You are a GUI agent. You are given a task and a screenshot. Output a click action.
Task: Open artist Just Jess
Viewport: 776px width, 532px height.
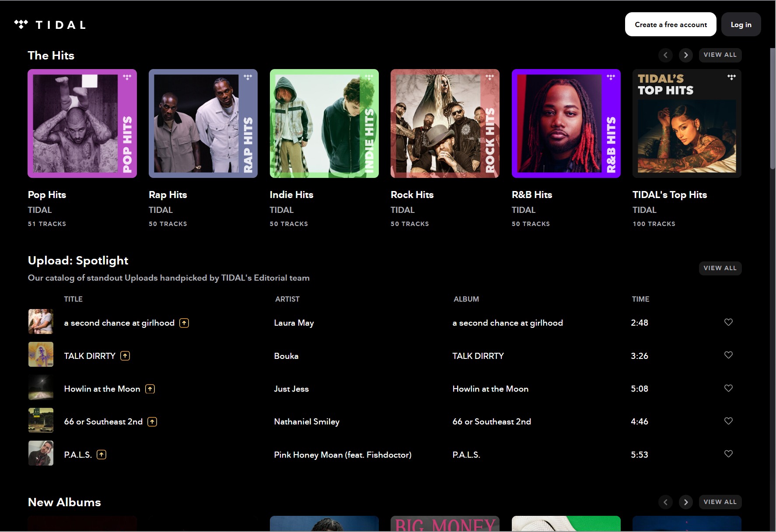(x=291, y=389)
